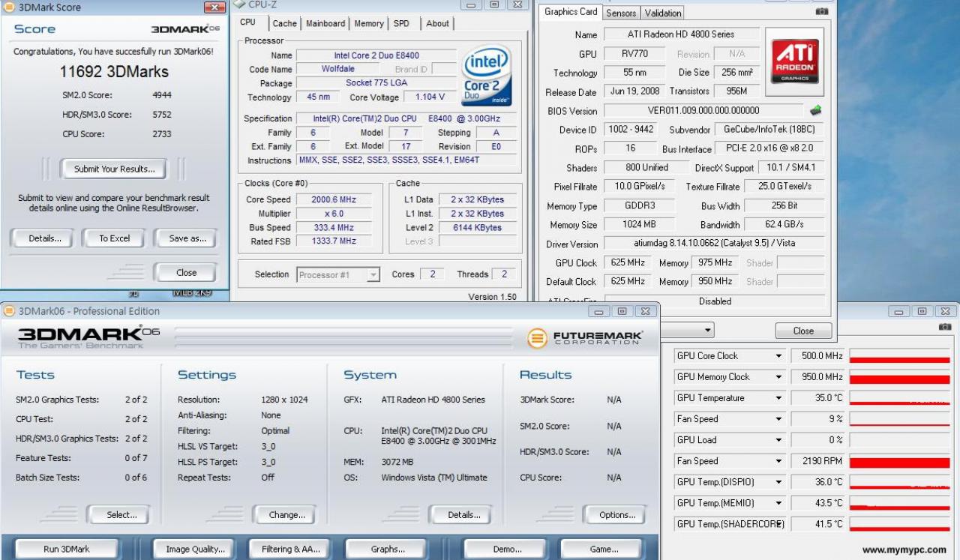960x560 pixels.
Task: Click the Specification field in CPU-Z
Action: click(406, 118)
